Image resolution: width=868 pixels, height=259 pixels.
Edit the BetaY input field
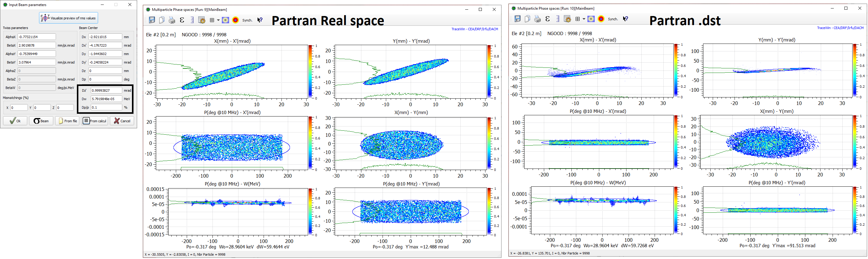pos(37,62)
